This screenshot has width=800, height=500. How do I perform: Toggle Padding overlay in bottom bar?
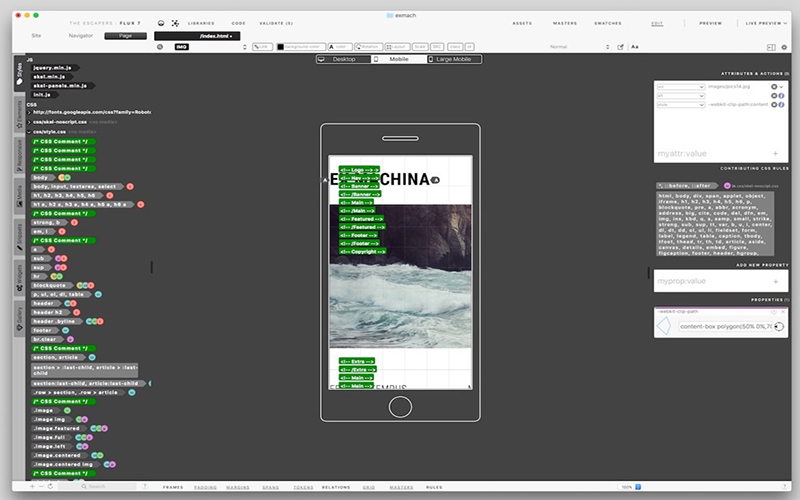[x=205, y=487]
